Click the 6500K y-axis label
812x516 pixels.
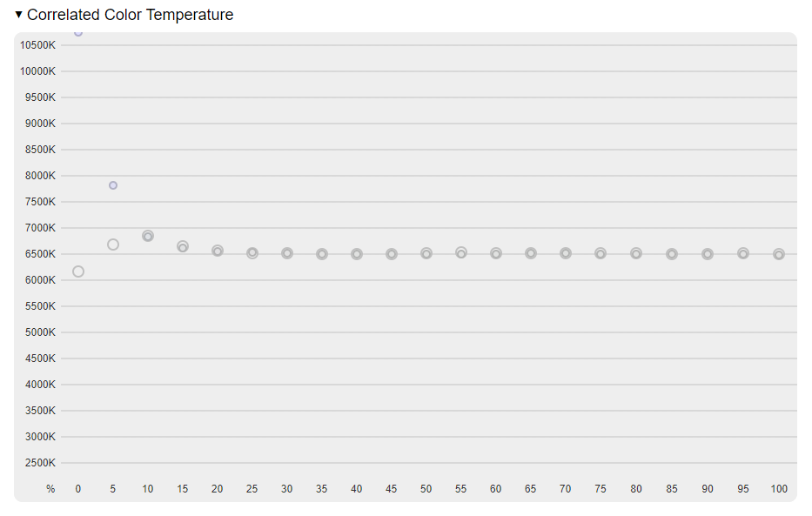click(38, 254)
